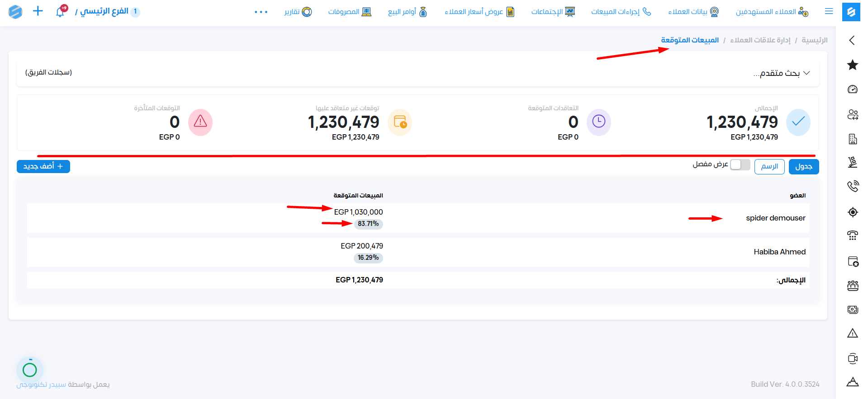Open the mountain peak icon in sidebar
This screenshot has height=399, width=868.
point(853,382)
